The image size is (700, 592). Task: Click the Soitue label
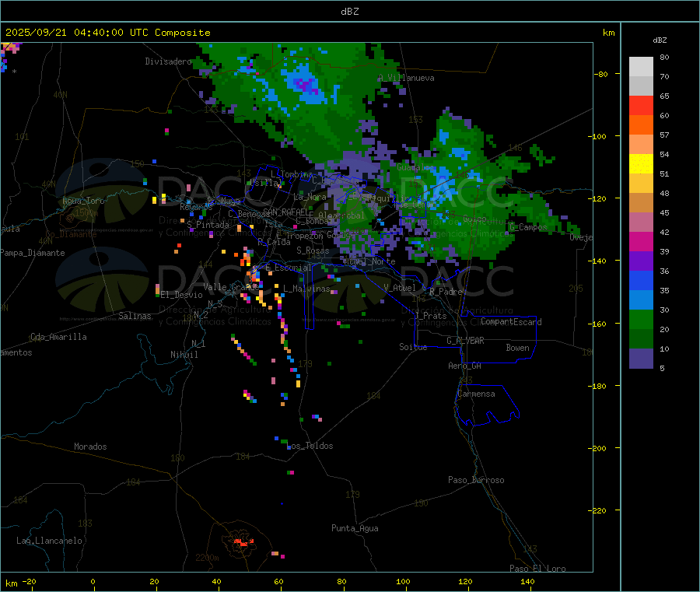point(413,347)
